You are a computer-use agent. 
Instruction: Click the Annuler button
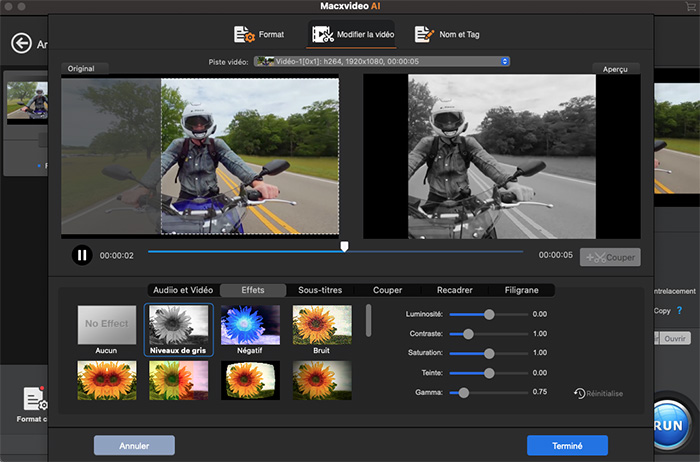134,445
